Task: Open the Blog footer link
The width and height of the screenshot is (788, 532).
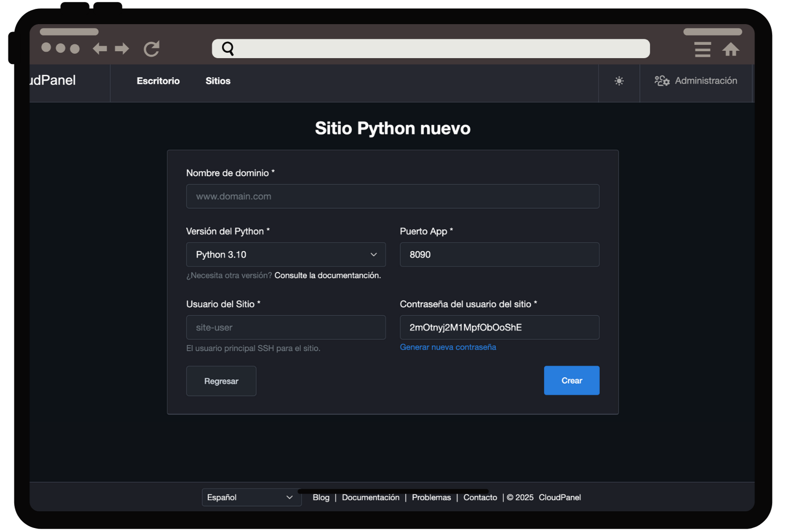Action: [321, 498]
